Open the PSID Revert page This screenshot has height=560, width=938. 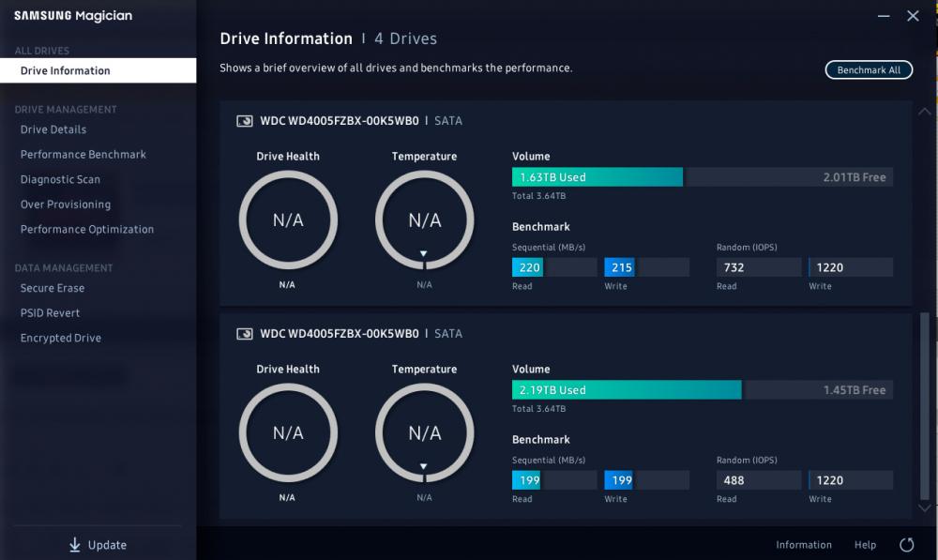click(x=51, y=313)
